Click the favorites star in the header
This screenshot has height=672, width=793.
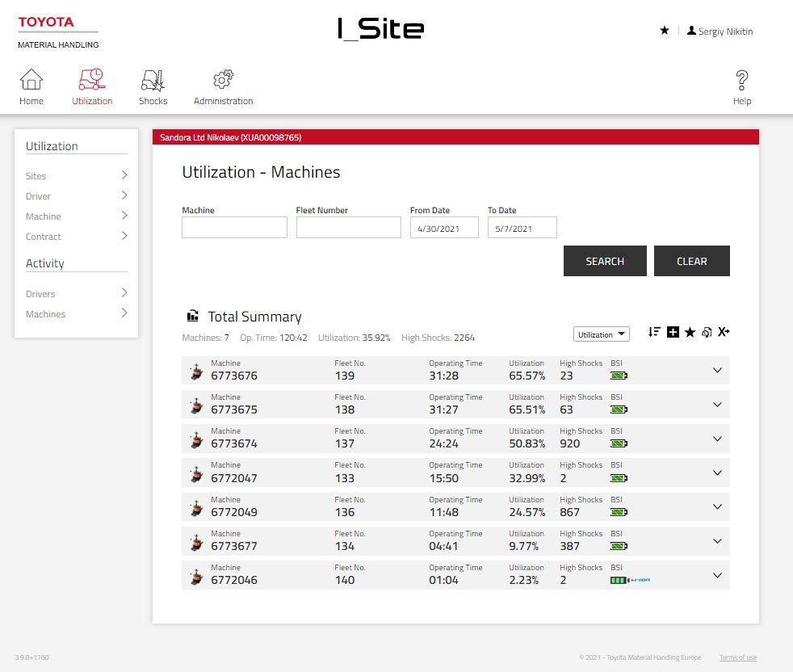(x=665, y=31)
